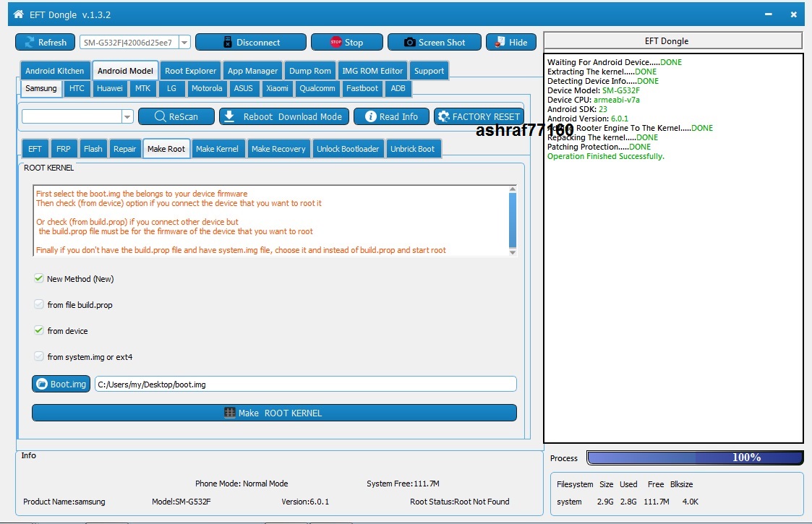This screenshot has height=524, width=812.
Task: Select the Android Model tab
Action: coord(125,71)
